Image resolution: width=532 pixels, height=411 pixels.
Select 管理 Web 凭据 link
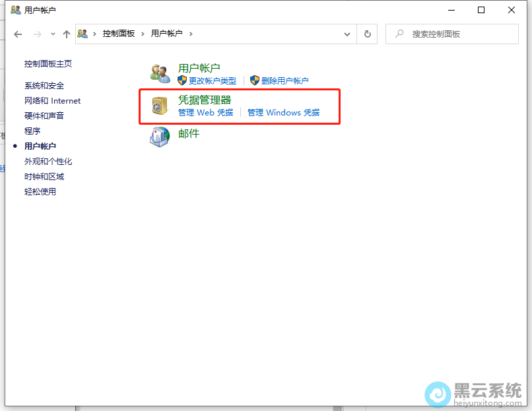205,113
